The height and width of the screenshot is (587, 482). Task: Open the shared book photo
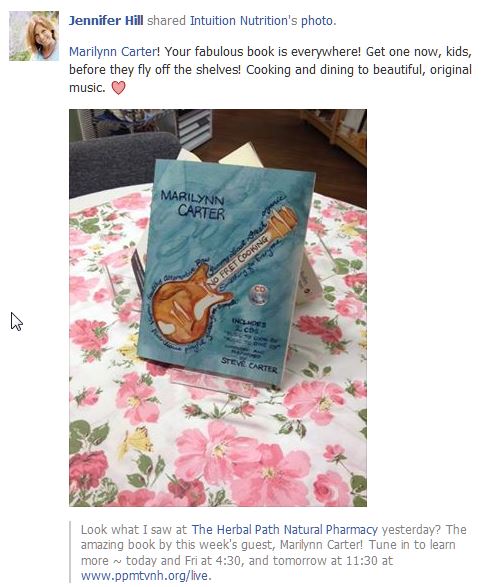(218, 308)
